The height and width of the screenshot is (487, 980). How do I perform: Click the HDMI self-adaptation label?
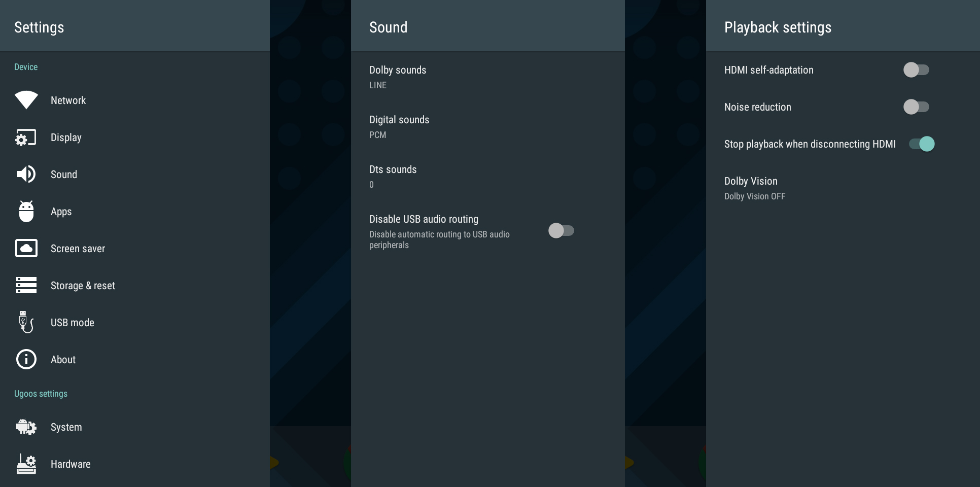click(x=768, y=70)
